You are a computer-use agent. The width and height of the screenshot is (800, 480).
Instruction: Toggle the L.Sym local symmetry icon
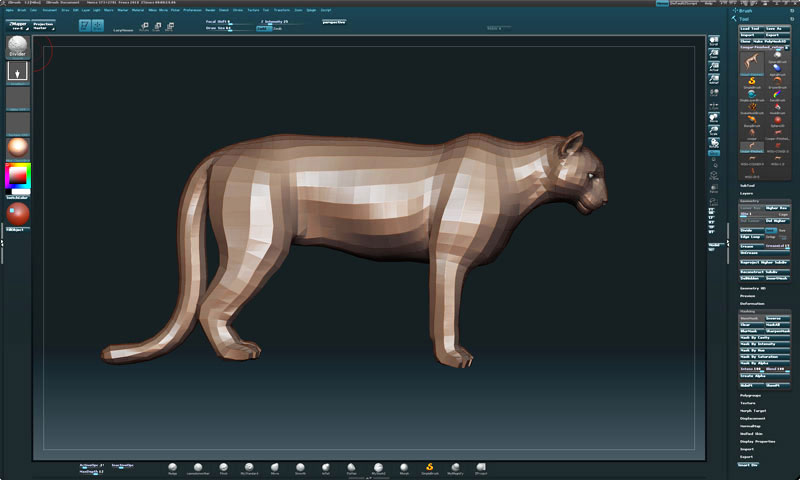pos(714,106)
